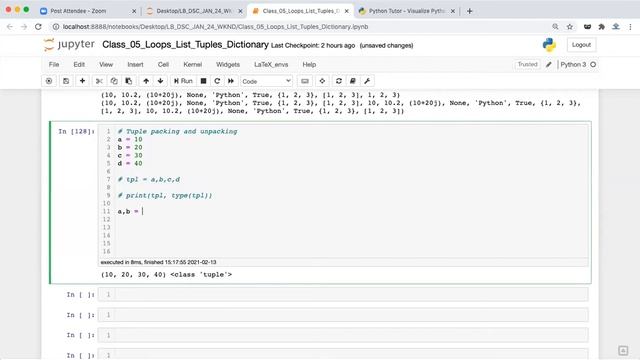Switch to the Python Tutor browser tab
This screenshot has width=640, height=360.
coord(407,11)
